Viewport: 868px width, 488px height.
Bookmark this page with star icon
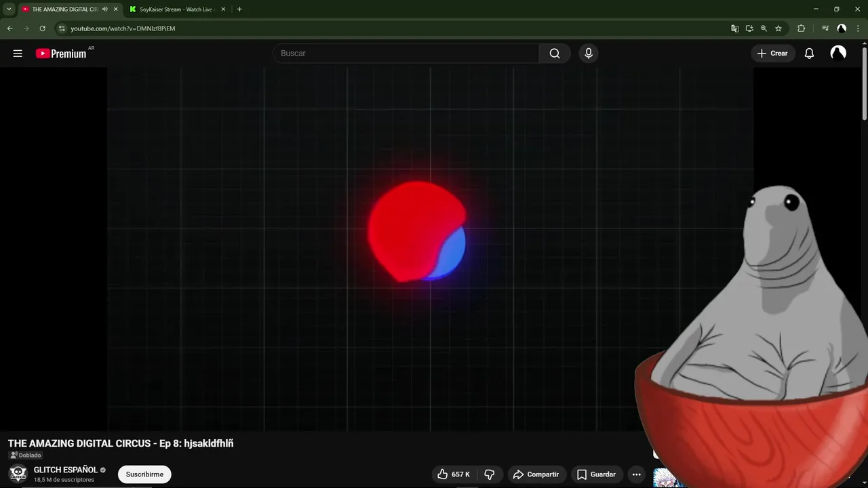[778, 28]
